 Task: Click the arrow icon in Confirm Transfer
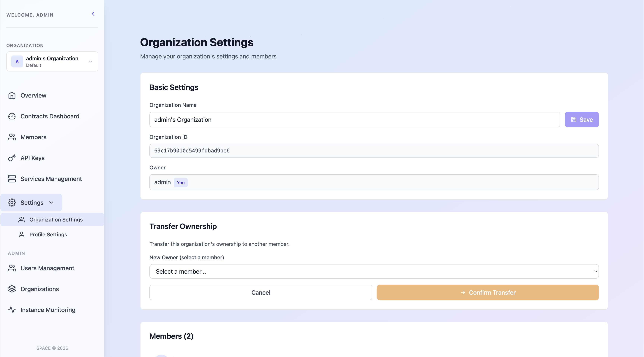coord(463,292)
